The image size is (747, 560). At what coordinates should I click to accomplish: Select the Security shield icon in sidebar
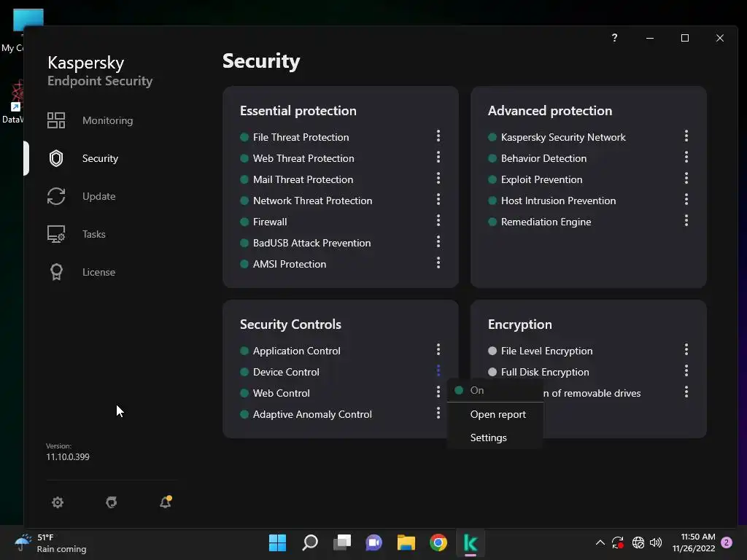56,158
